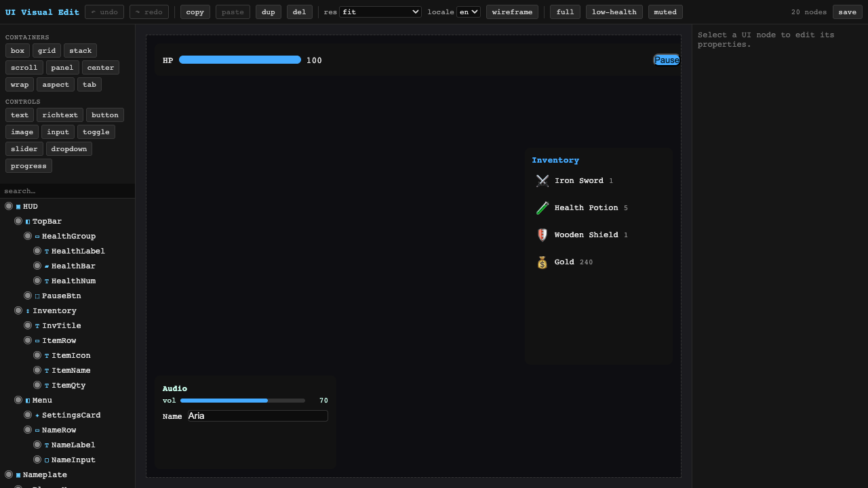Open the res resolution dropdown
This screenshot has height=488, width=868.
(380, 12)
